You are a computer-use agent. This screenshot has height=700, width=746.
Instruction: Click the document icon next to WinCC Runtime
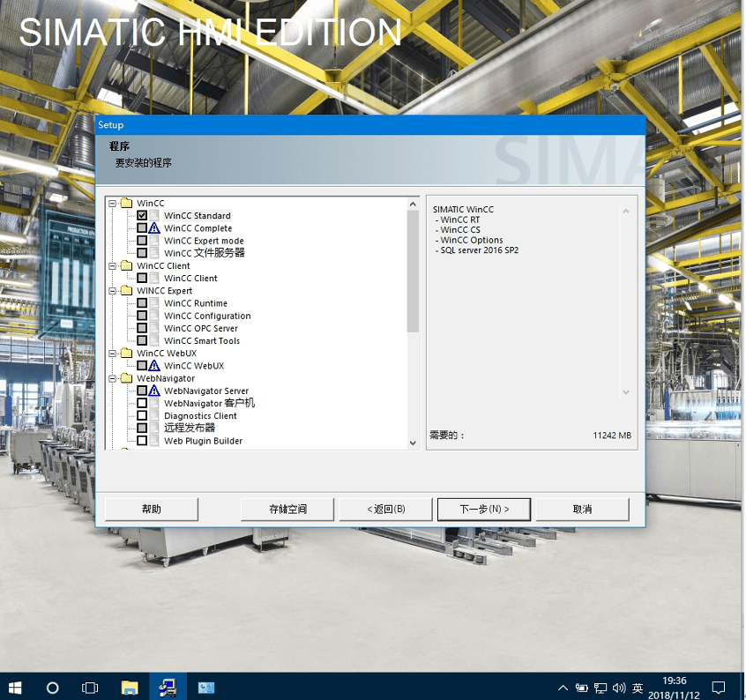[154, 303]
